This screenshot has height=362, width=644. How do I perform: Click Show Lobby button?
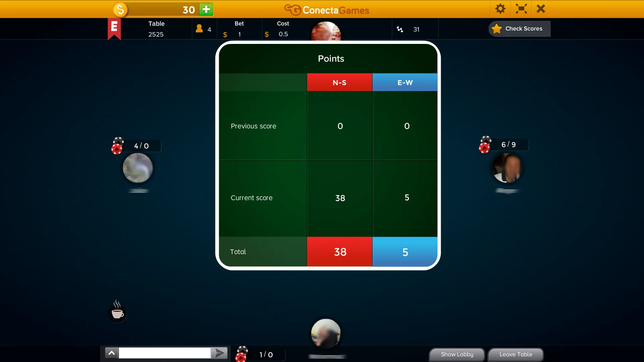pyautogui.click(x=457, y=354)
